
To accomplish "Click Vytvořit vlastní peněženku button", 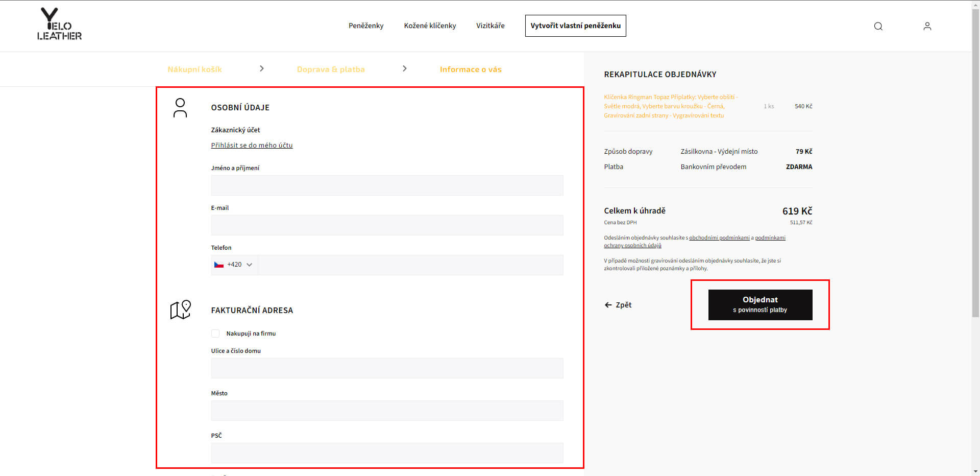I will click(x=575, y=26).
